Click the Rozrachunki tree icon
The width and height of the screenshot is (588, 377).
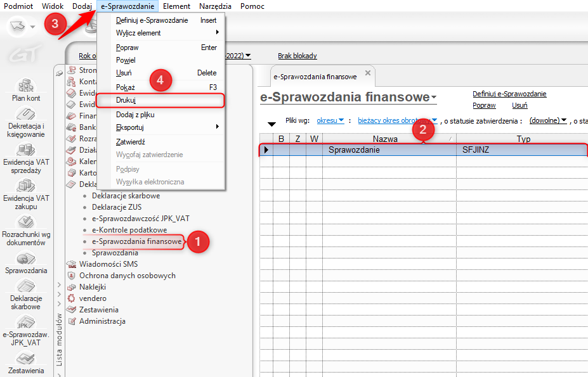71,139
